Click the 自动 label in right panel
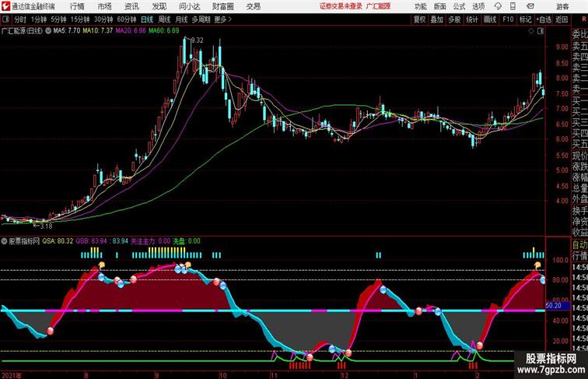The width and height of the screenshot is (588, 379). click(x=579, y=245)
